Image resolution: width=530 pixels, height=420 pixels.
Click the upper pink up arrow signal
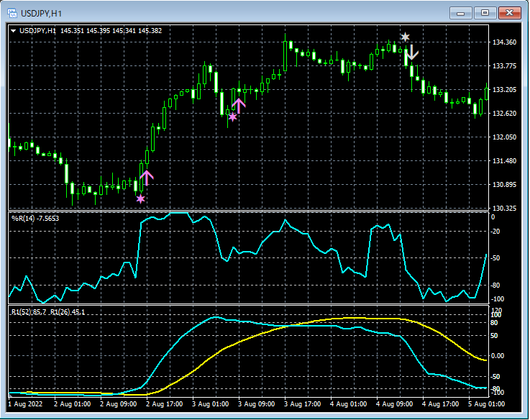coord(239,104)
